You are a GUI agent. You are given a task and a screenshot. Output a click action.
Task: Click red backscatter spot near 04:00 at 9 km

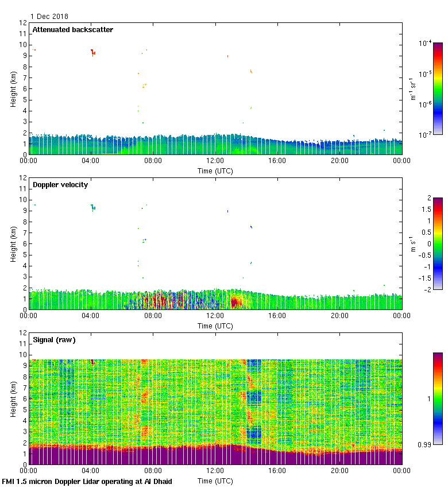click(x=92, y=52)
